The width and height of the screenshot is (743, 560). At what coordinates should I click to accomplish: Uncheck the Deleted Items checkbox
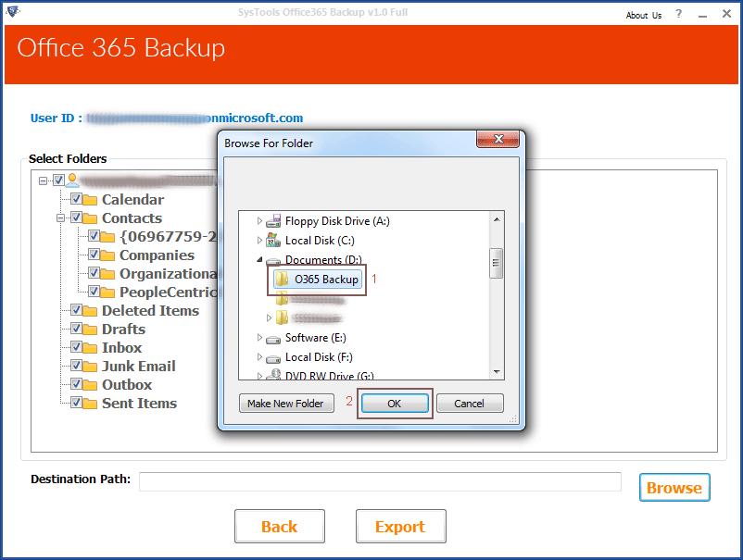point(76,311)
